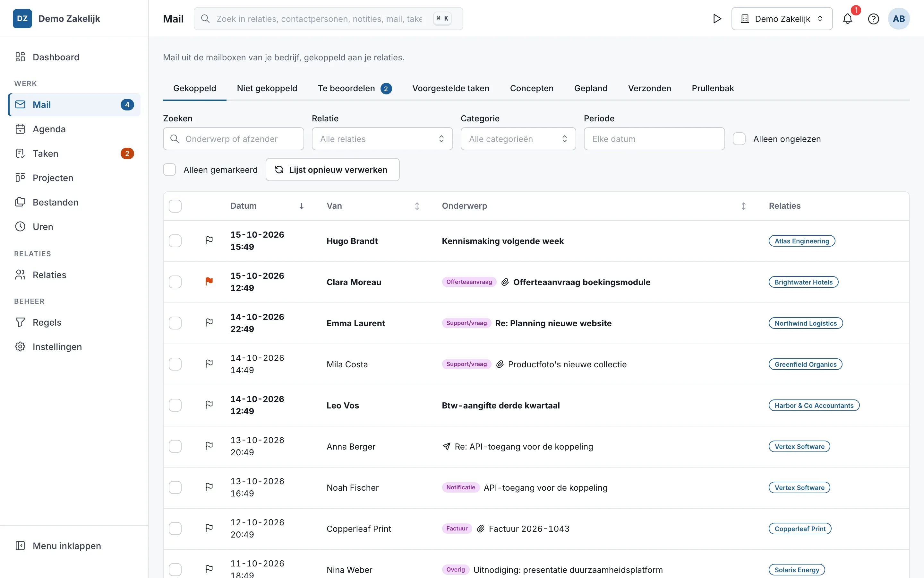Click Lijst opnieuw verwerken button
The image size is (924, 578).
click(333, 169)
